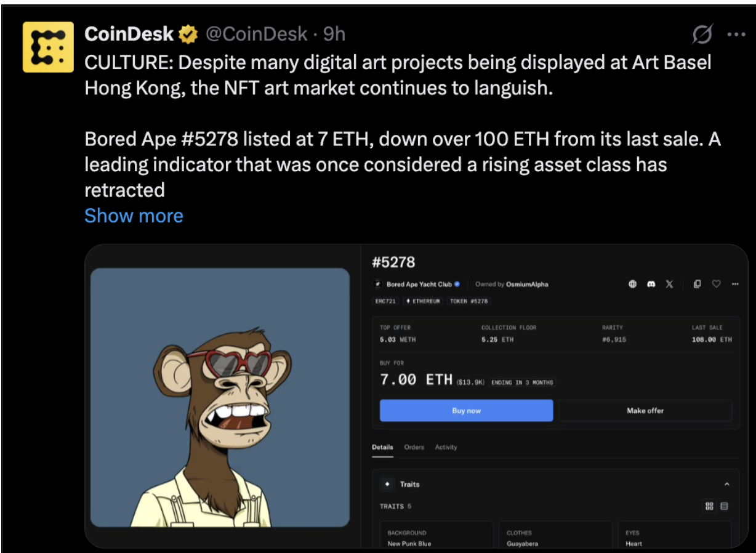
Task: Favorite the NFT with the heart icon
Action: (716, 285)
